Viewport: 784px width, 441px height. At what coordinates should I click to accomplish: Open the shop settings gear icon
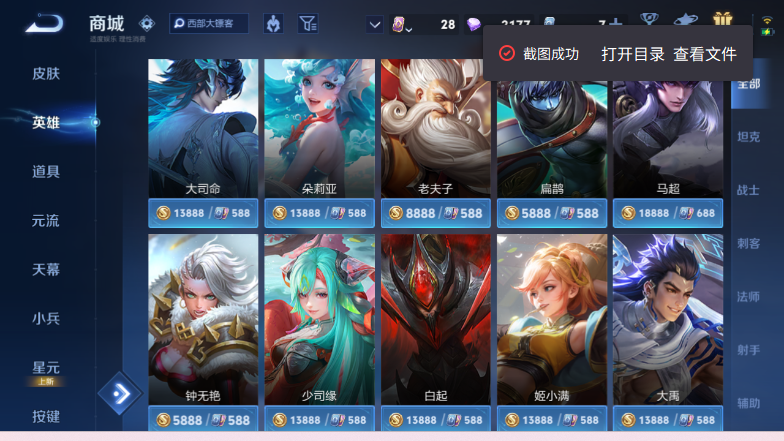click(x=147, y=24)
